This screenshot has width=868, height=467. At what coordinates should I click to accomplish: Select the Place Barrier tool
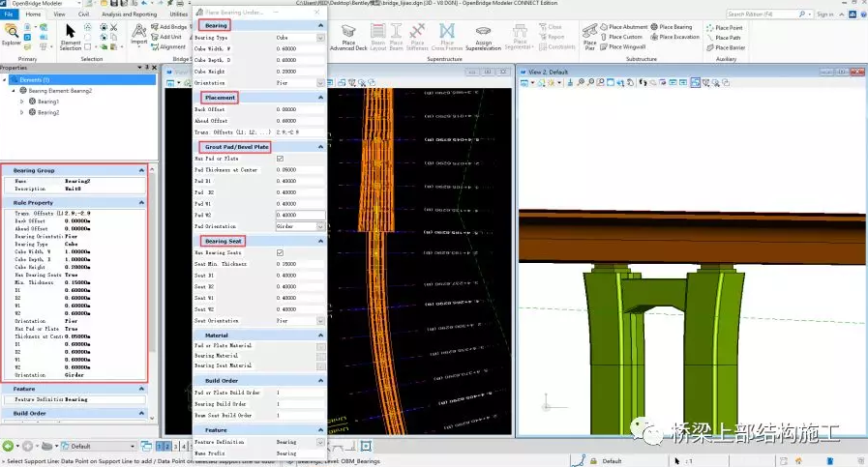click(726, 47)
